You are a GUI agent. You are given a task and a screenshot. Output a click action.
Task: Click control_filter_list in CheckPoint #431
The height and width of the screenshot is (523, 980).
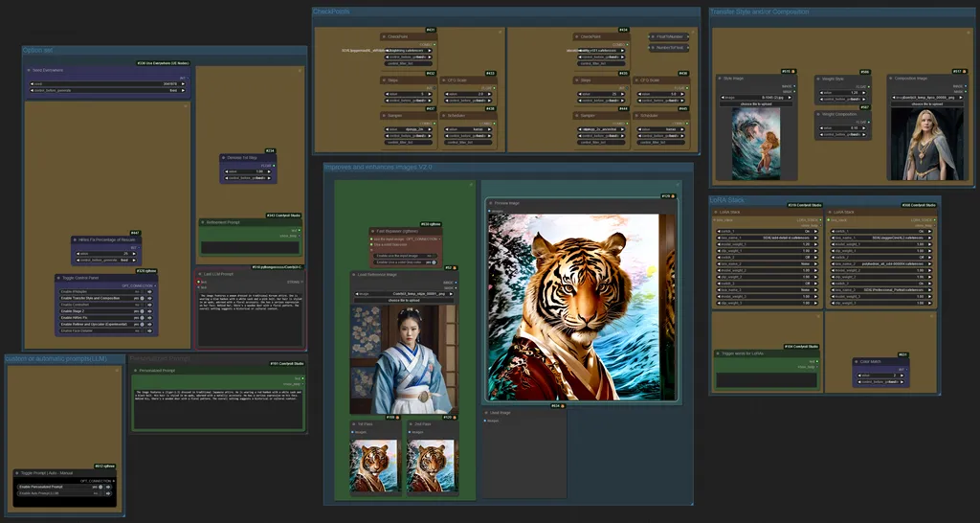coord(408,64)
